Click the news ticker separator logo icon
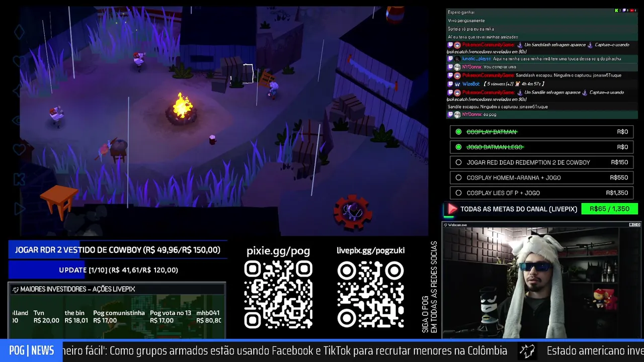Viewport: 644px width, 362px height. click(527, 351)
